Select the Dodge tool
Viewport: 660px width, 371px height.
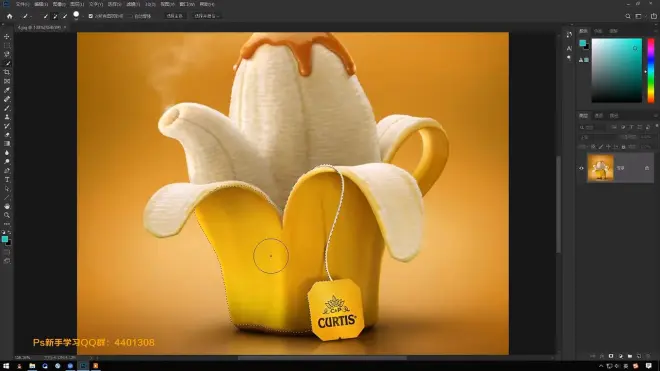tap(7, 162)
